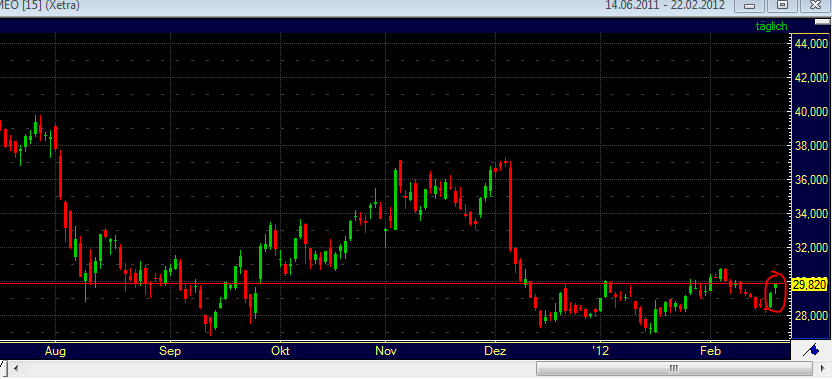
Task: Click the date range 14.06.2011 - 22.02.2012
Action: pyautogui.click(x=665, y=5)
